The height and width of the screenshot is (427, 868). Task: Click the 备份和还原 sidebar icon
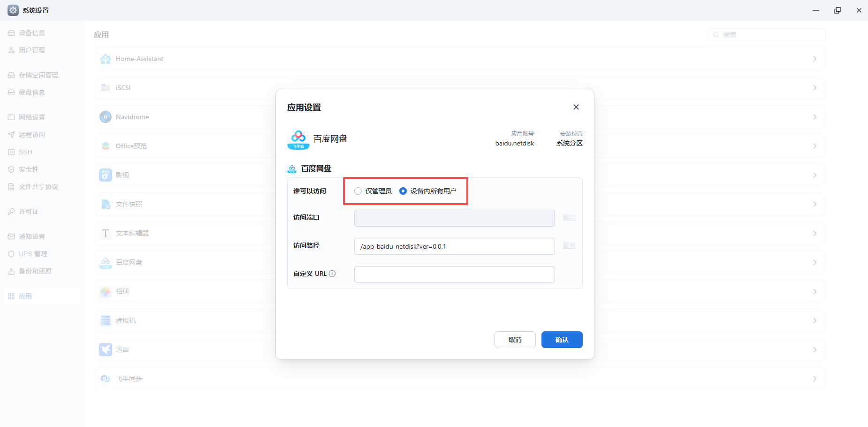11,271
